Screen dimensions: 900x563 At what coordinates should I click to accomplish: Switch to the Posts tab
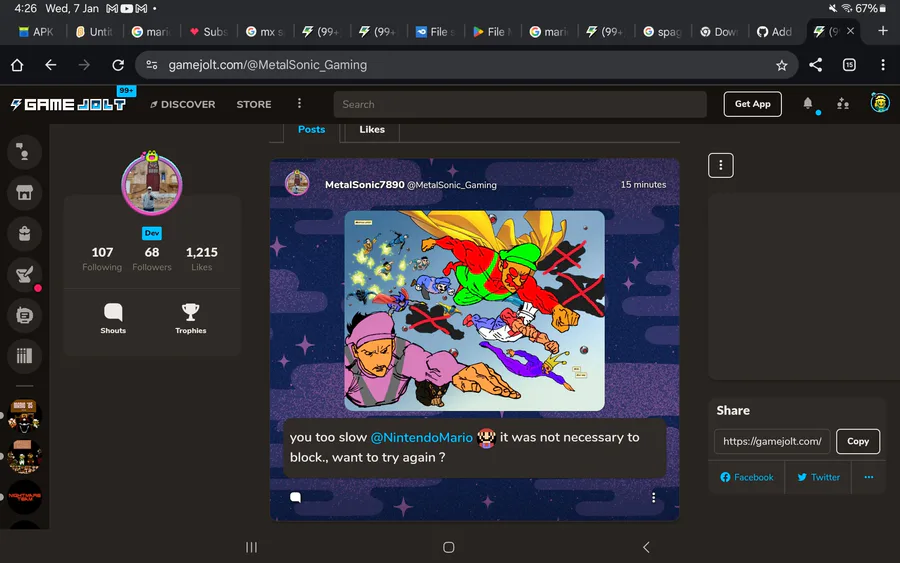[x=312, y=130]
